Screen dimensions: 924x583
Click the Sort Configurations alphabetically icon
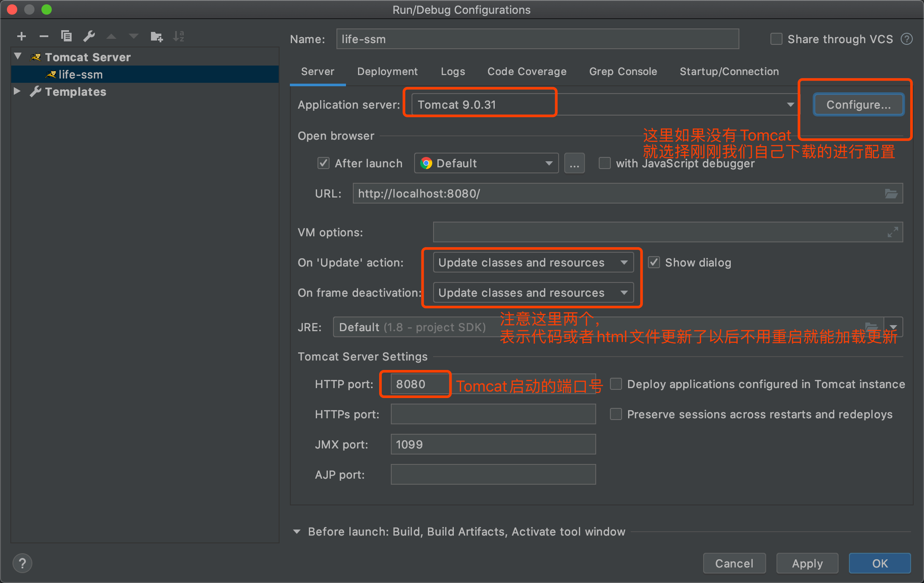click(179, 36)
